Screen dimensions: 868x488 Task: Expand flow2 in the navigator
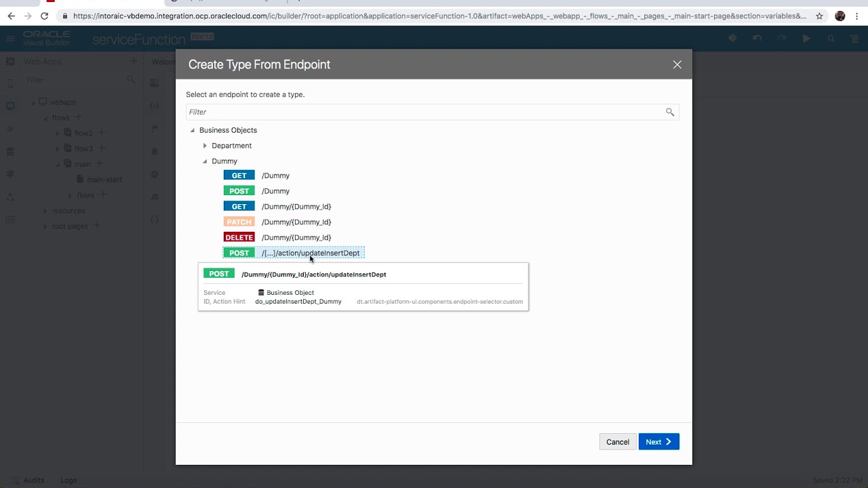click(x=58, y=133)
